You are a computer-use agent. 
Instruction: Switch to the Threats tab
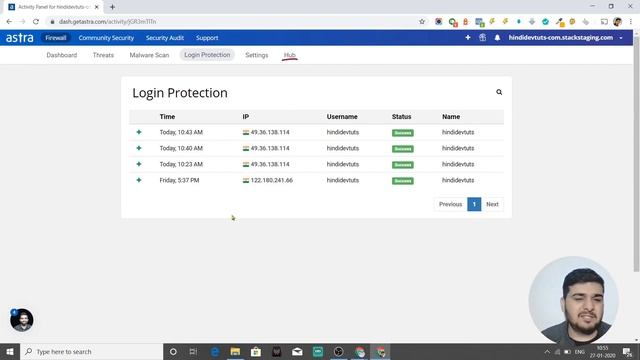(103, 55)
